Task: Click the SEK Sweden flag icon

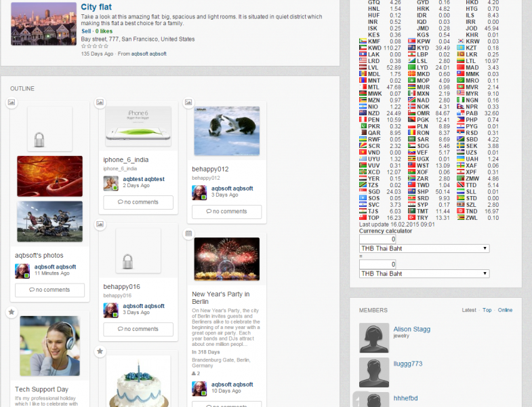Action: pyautogui.click(x=460, y=146)
